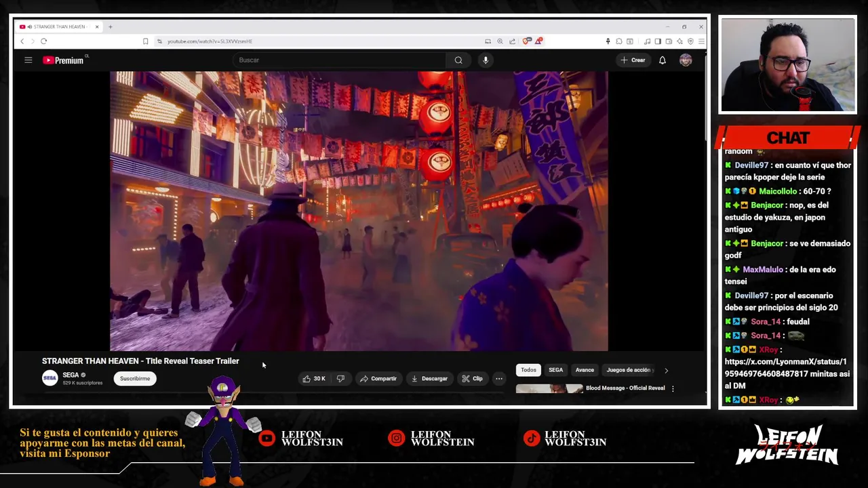Show more filter chips with right arrow
868x488 pixels.
[x=666, y=371]
